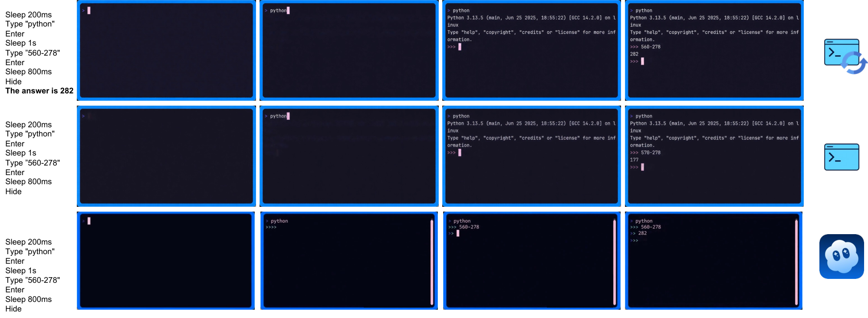Image resolution: width=868 pixels, height=318 pixels.
Task: Open top-row frame with Python banner and empty prompt
Action: [531, 50]
